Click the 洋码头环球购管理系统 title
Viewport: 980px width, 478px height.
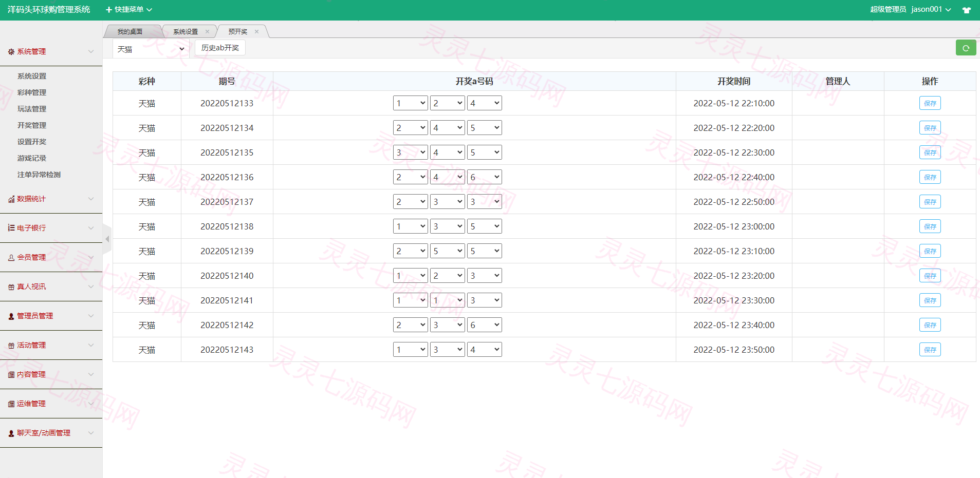[49, 10]
